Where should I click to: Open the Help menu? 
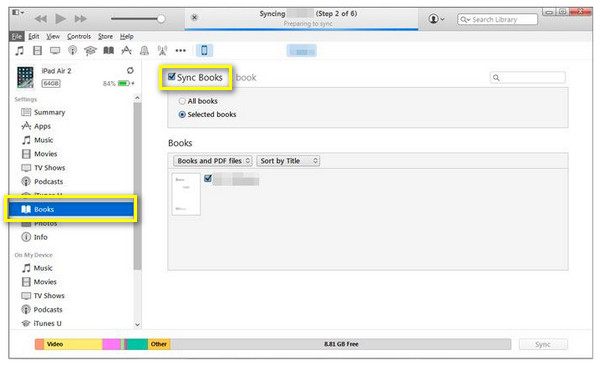127,36
